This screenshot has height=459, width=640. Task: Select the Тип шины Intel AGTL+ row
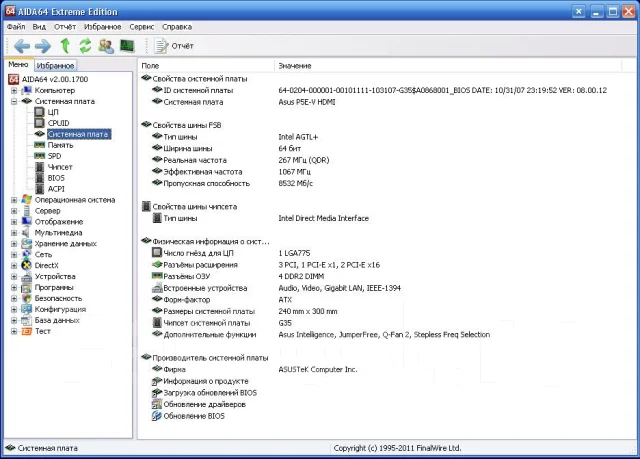coord(235,137)
